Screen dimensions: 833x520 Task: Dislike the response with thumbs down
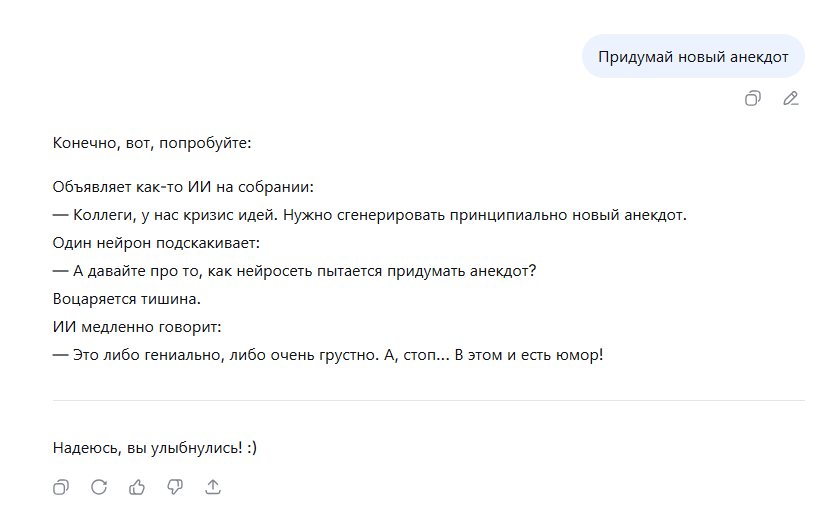pos(175,487)
